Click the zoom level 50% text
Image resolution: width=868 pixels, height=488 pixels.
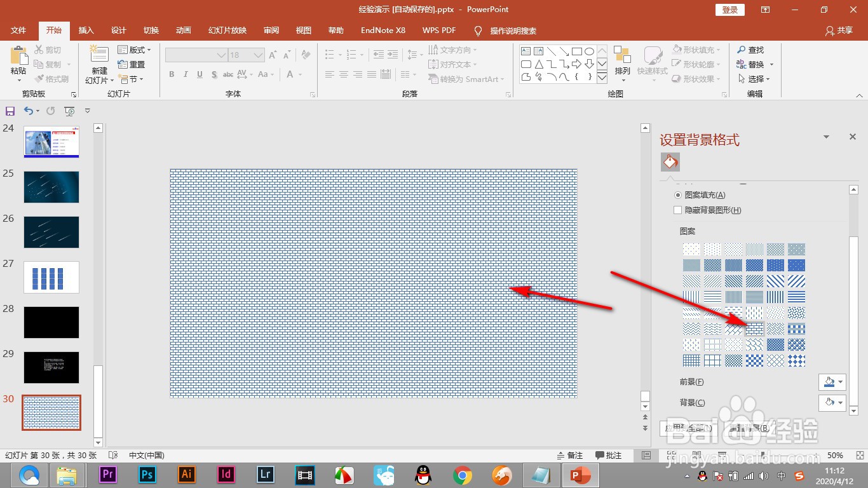click(x=835, y=456)
